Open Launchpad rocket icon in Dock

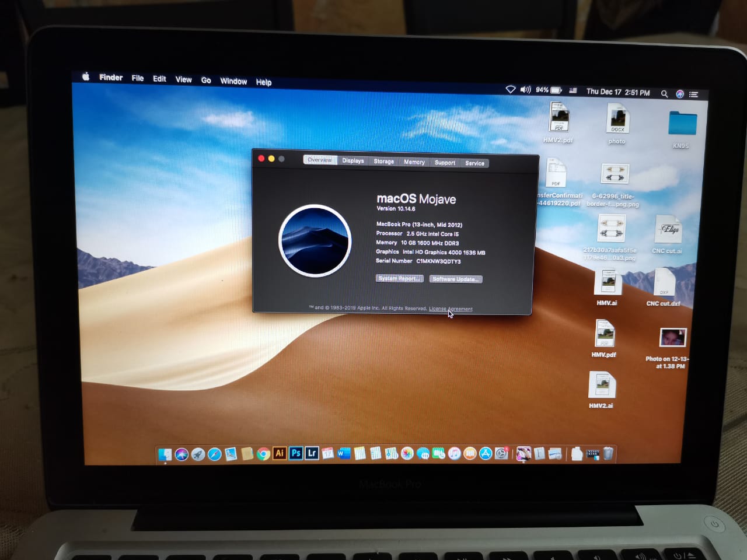pyautogui.click(x=198, y=454)
